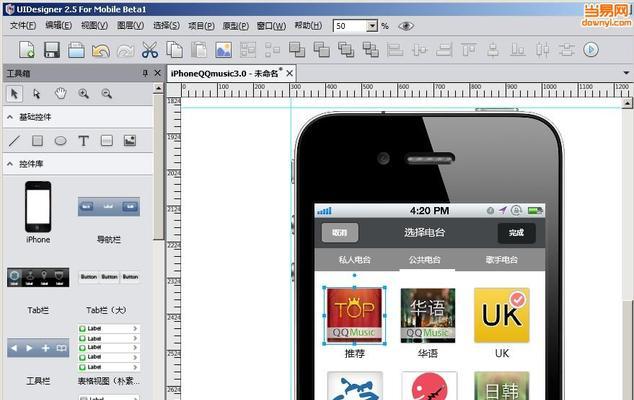This screenshot has height=400, width=634.
Task: Click the zoom value field showing 50
Action: click(x=350, y=26)
